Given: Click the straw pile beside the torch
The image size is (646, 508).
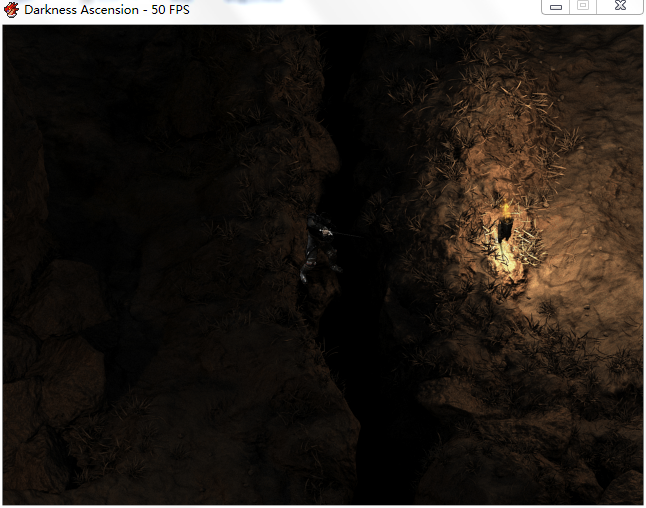Looking at the screenshot, I should pyautogui.click(x=526, y=247).
